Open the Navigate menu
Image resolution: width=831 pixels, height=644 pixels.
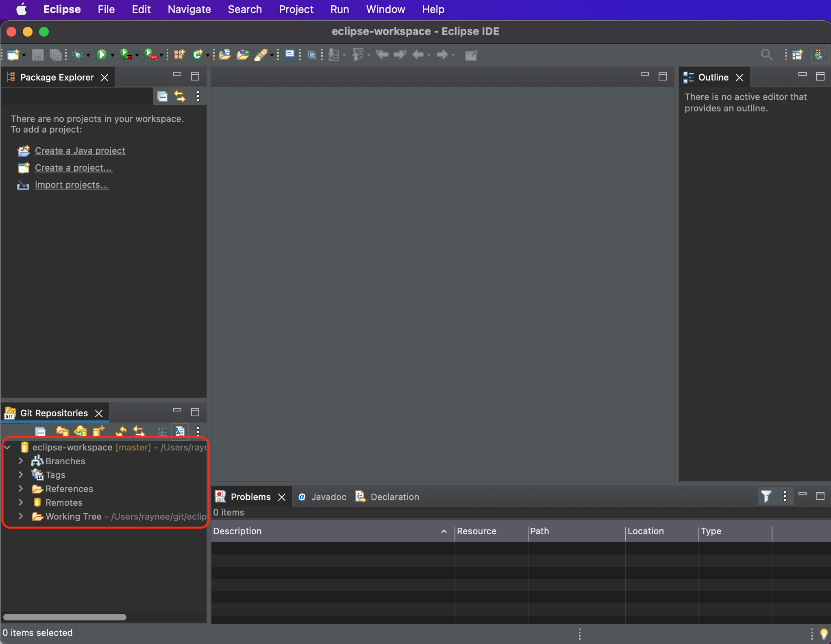point(189,9)
